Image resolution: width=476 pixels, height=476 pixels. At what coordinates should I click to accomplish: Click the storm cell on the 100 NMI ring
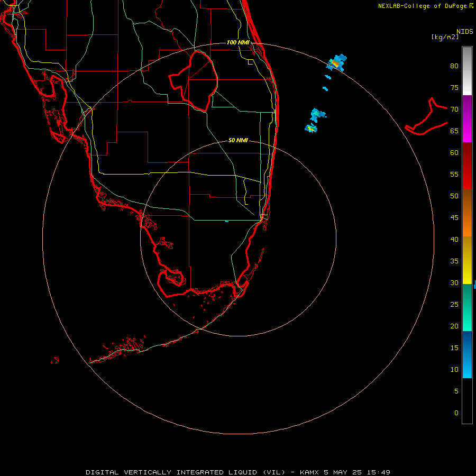coord(336,63)
